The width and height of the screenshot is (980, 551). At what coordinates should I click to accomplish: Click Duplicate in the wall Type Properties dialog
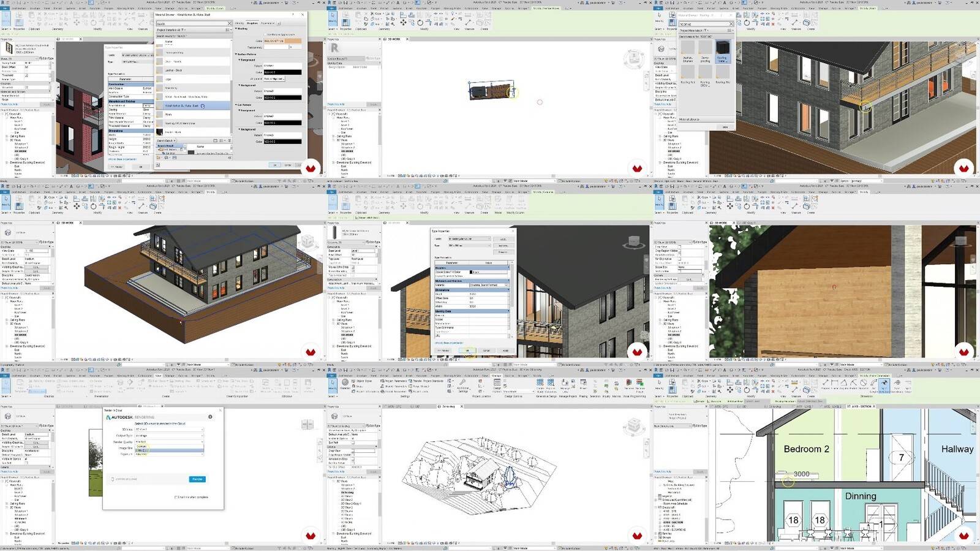click(x=503, y=245)
